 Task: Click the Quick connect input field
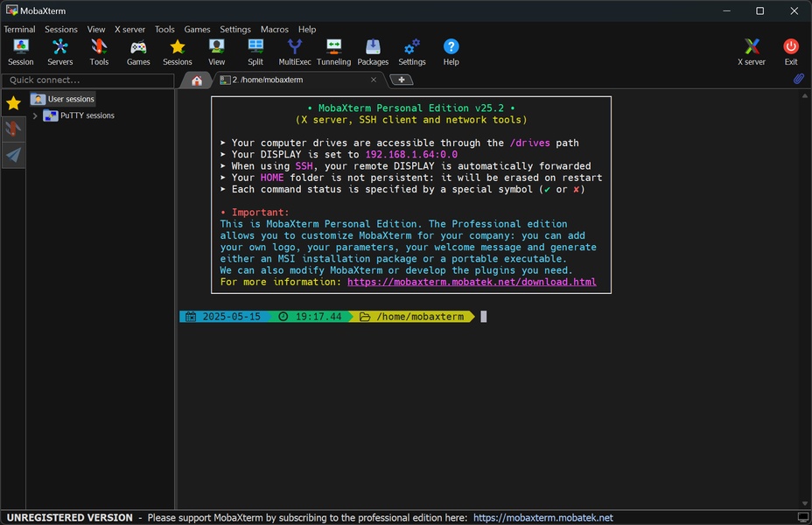(87, 80)
